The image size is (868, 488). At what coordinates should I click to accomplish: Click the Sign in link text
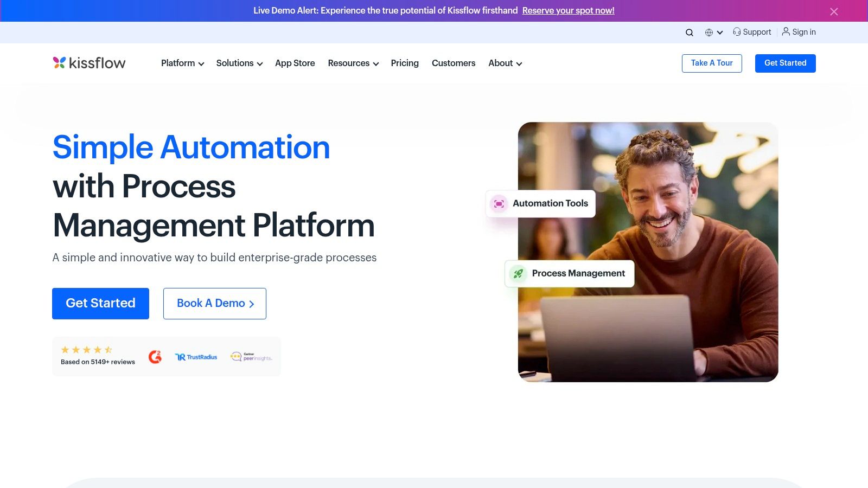click(x=804, y=32)
